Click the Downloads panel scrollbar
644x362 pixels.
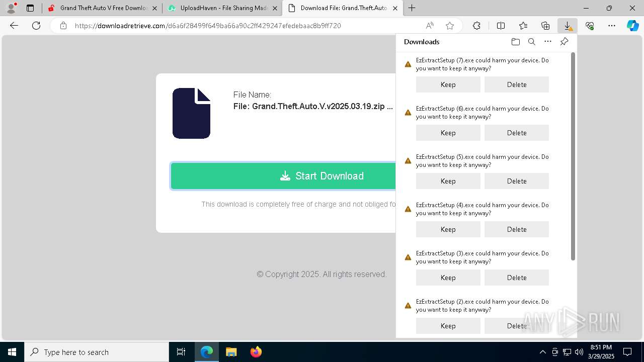[x=573, y=156]
